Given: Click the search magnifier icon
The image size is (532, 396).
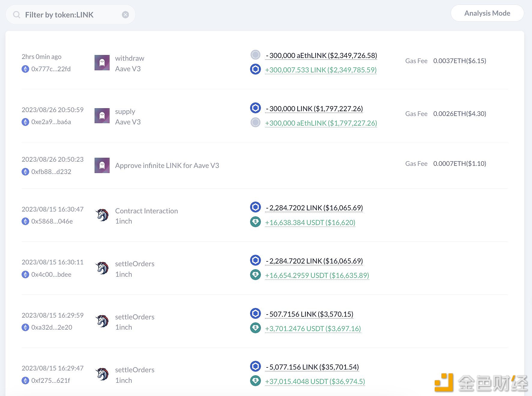Looking at the screenshot, I should tap(17, 15).
